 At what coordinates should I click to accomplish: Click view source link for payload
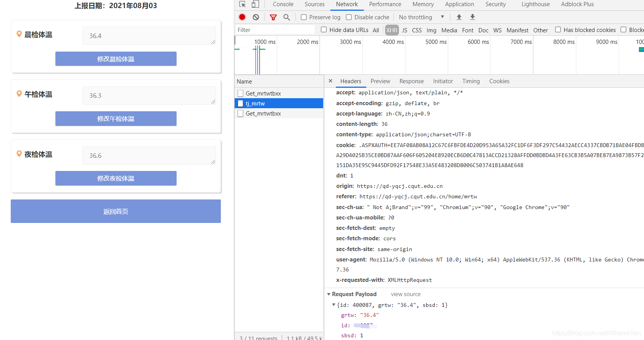[406, 294]
